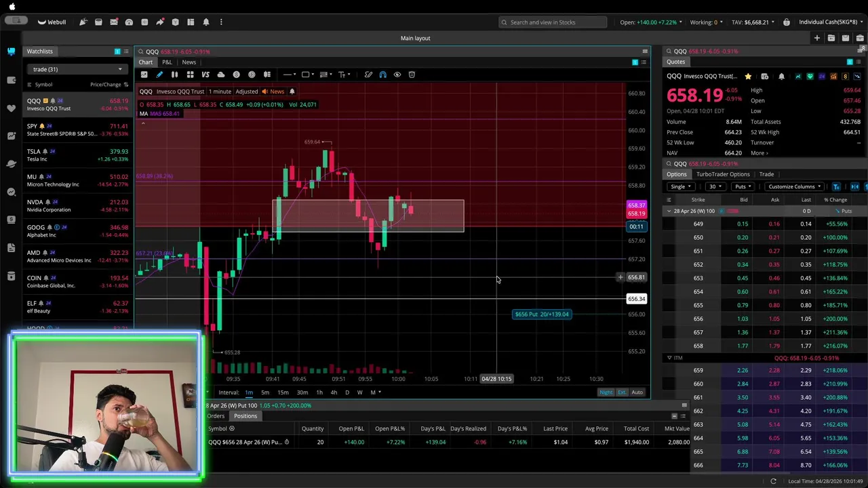Open the notifications bell in top bar

(205, 22)
